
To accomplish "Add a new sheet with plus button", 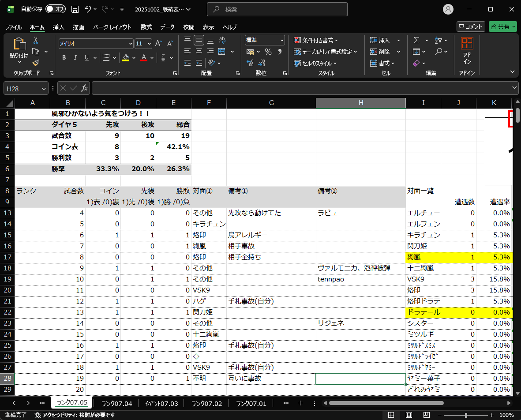I will tap(300, 403).
